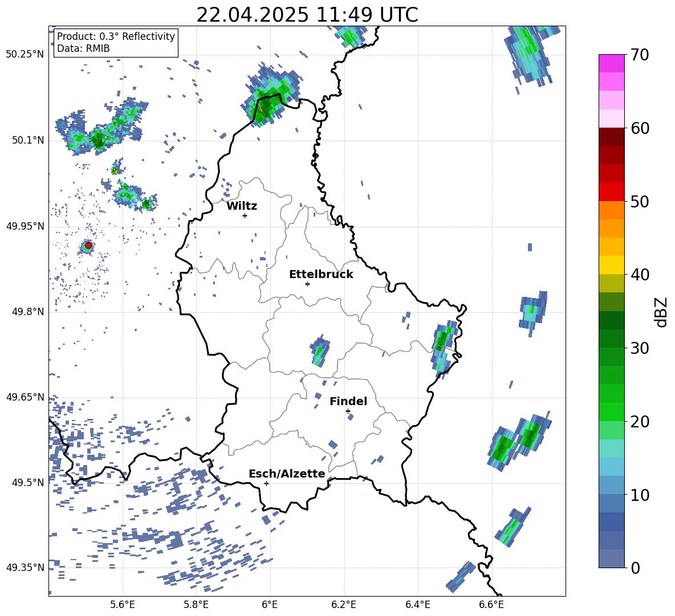Click the 49.8°N latitude label
The height and width of the screenshot is (616, 675).
click(27, 312)
